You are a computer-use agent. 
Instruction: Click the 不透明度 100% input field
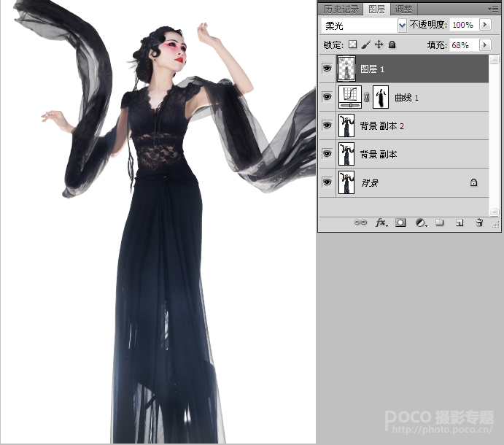[x=463, y=25]
